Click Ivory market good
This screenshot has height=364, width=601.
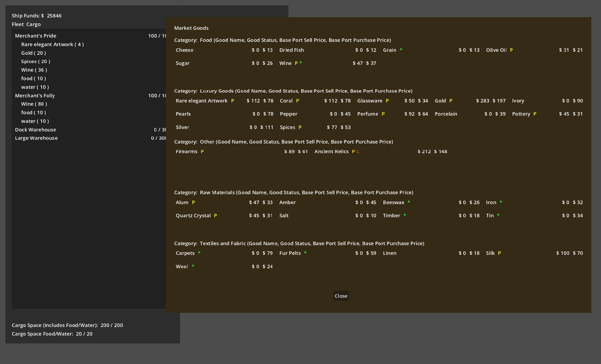[518, 101]
